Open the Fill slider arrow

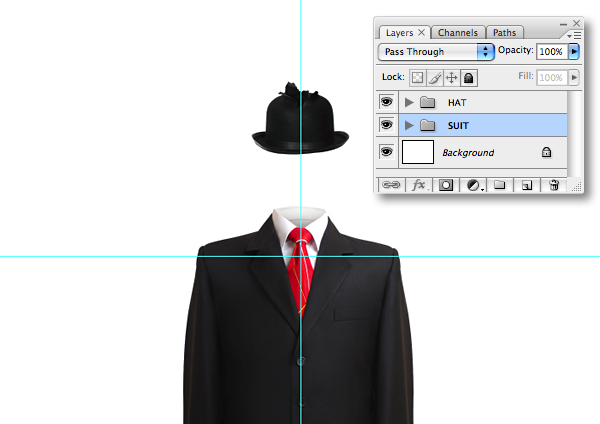(x=574, y=78)
